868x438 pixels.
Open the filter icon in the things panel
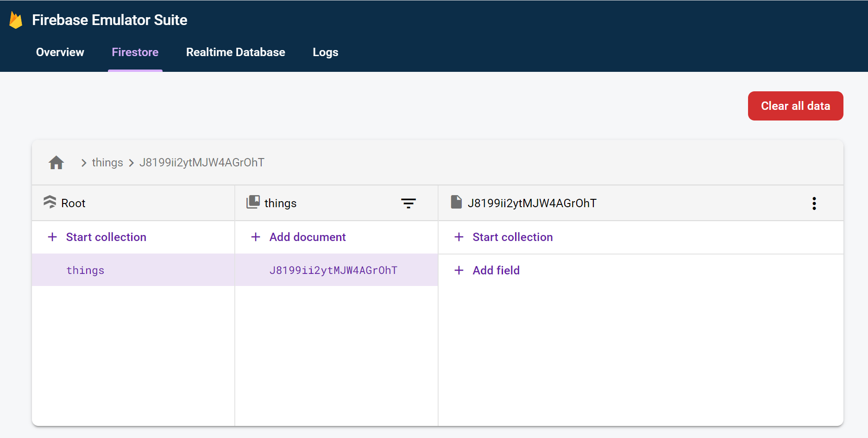click(408, 203)
